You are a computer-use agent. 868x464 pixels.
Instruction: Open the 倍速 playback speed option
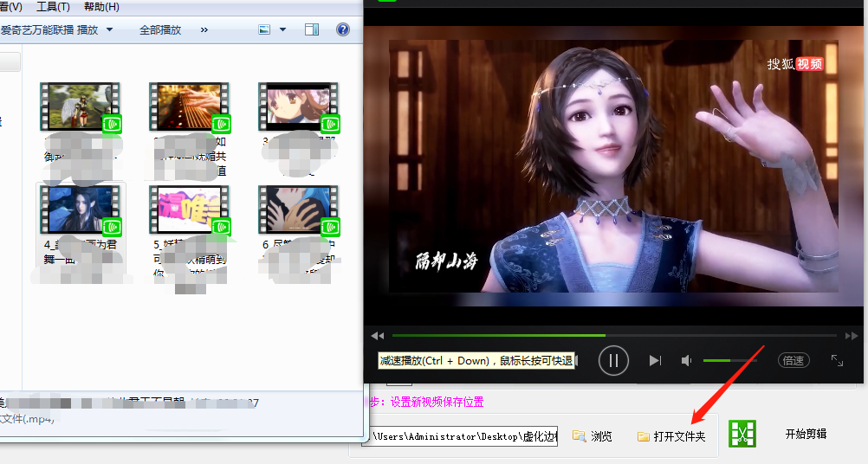coord(794,361)
